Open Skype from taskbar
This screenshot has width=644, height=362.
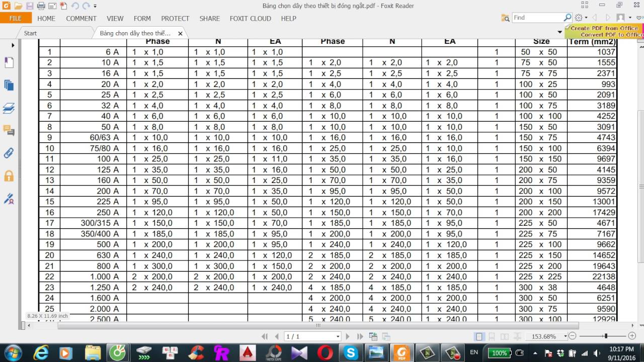pyautogui.click(x=351, y=352)
